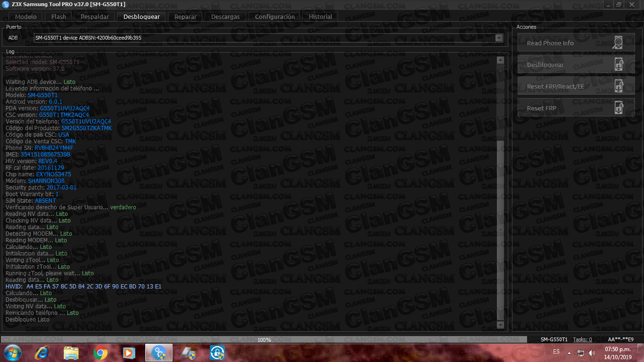Viewport: 644px width, 362px height.
Task: Click the Android version 6.0.1 value
Action: 56,102
